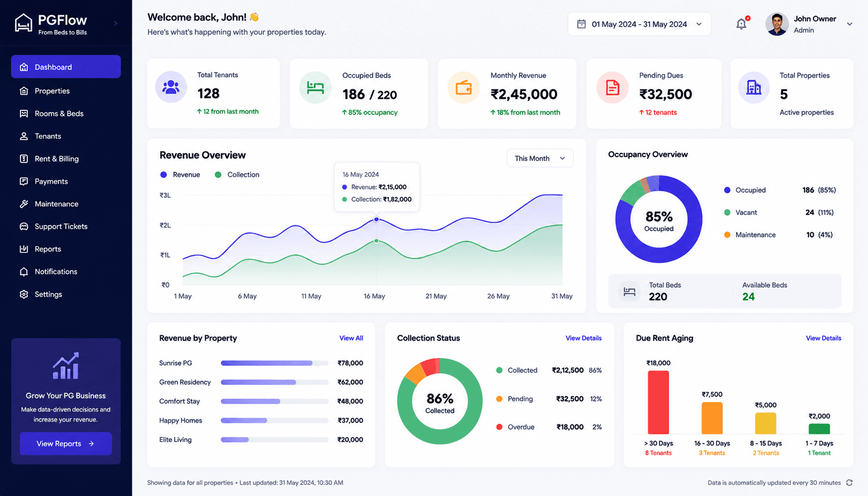The width and height of the screenshot is (868, 496).
Task: Click the refresh icon in the footer
Action: pos(850,483)
